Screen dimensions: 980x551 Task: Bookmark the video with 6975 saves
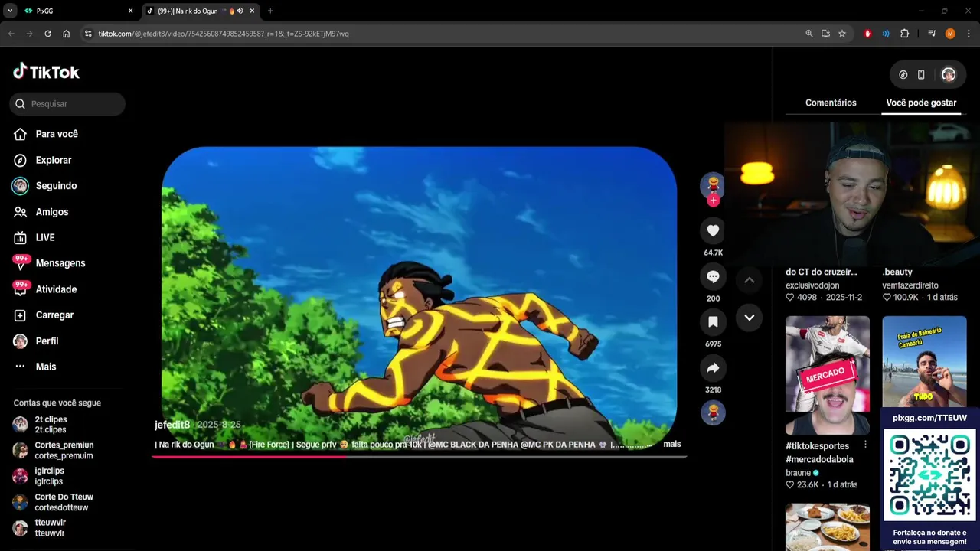coord(713,322)
